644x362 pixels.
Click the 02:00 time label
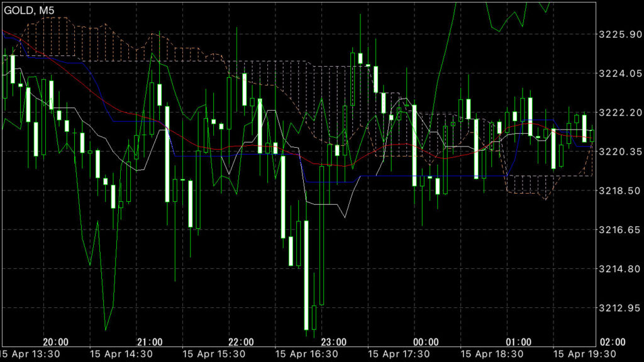click(613, 342)
